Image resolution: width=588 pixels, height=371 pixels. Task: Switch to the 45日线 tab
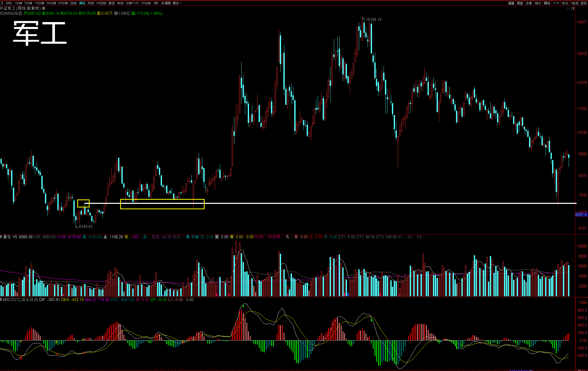coord(101,3)
